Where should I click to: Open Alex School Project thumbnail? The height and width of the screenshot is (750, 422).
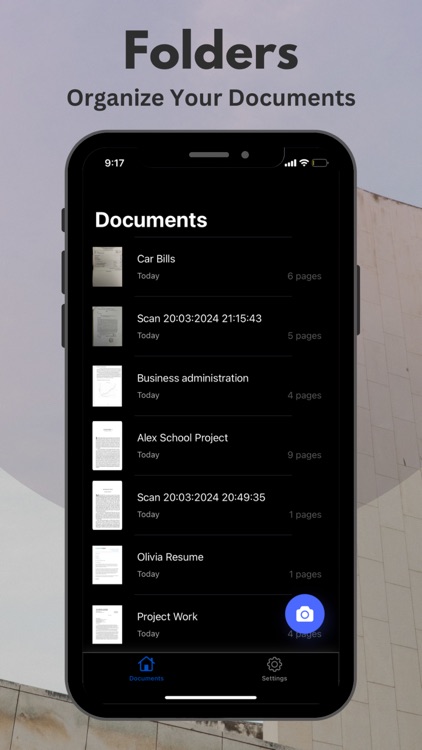[x=107, y=445]
